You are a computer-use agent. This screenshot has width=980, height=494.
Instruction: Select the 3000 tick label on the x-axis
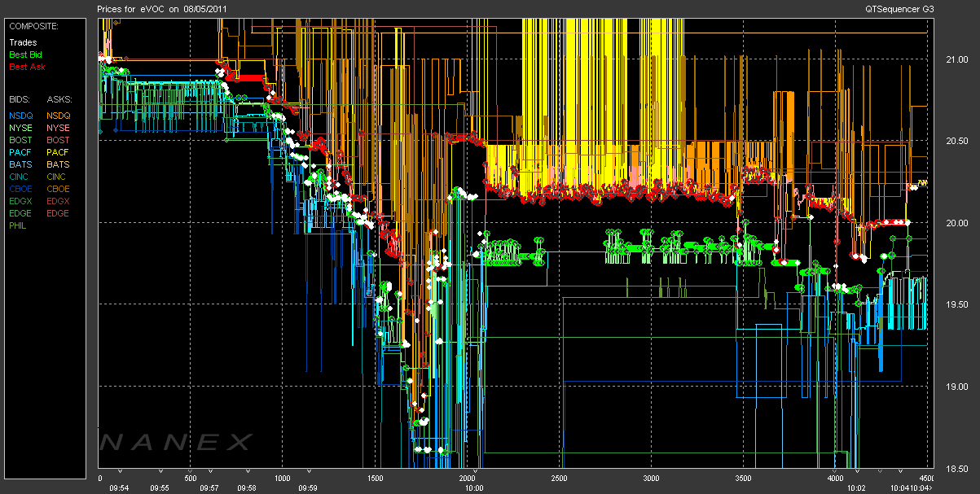point(651,478)
